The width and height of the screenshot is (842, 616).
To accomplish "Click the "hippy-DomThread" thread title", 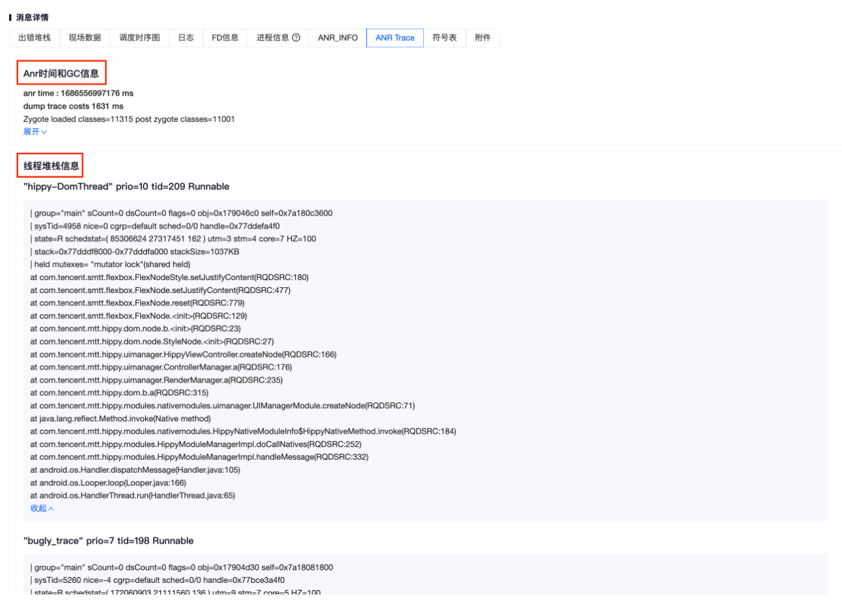I will (x=126, y=186).
